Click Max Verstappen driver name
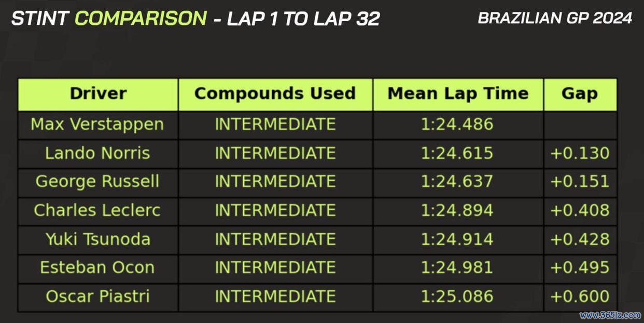644x323 pixels. [x=97, y=125]
